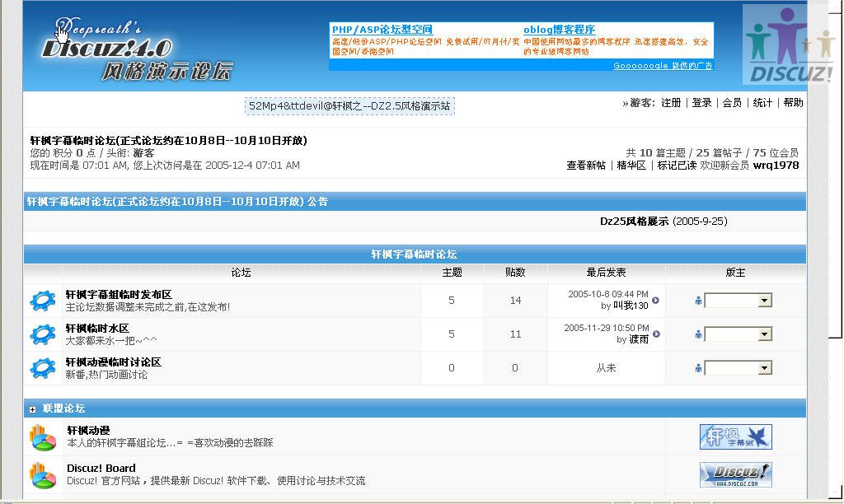Screen dimensions: 844x504
Task: Click hand chart icon beside Discuz! Board
Action: click(43, 475)
